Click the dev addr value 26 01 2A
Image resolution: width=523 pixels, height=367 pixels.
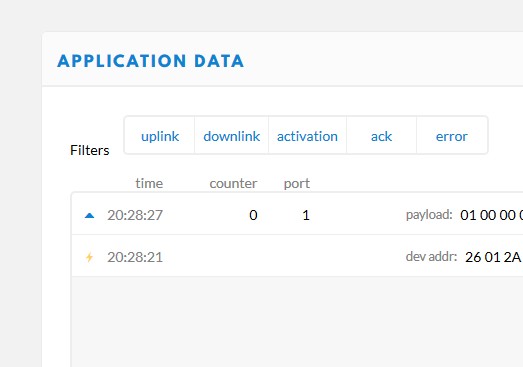click(x=494, y=257)
